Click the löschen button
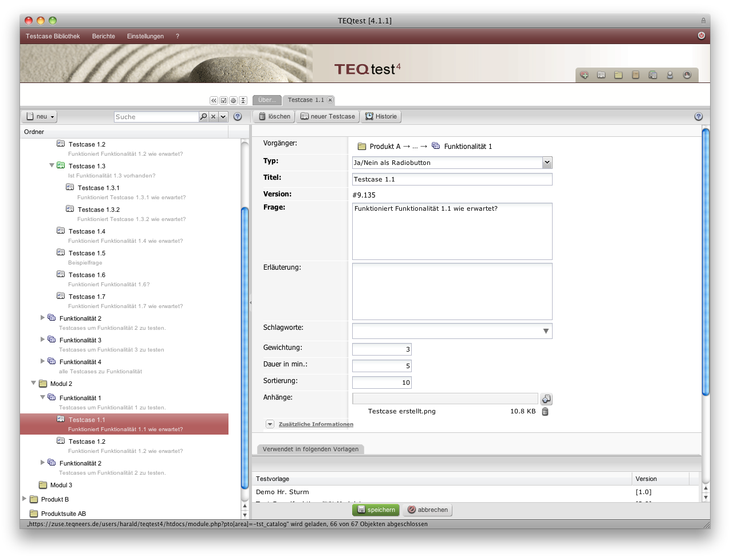 pos(274,116)
